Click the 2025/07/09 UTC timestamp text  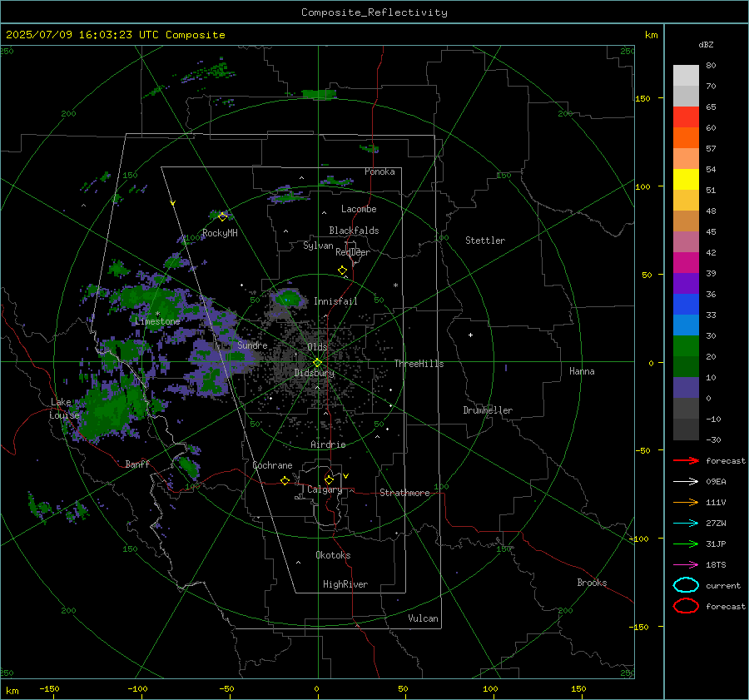[x=115, y=35]
